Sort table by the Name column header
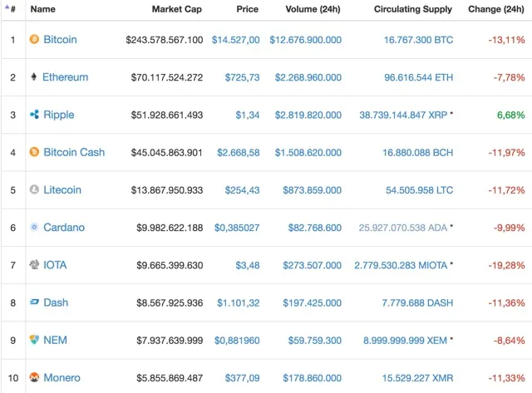Image resolution: width=532 pixels, height=393 pixels. click(x=42, y=9)
